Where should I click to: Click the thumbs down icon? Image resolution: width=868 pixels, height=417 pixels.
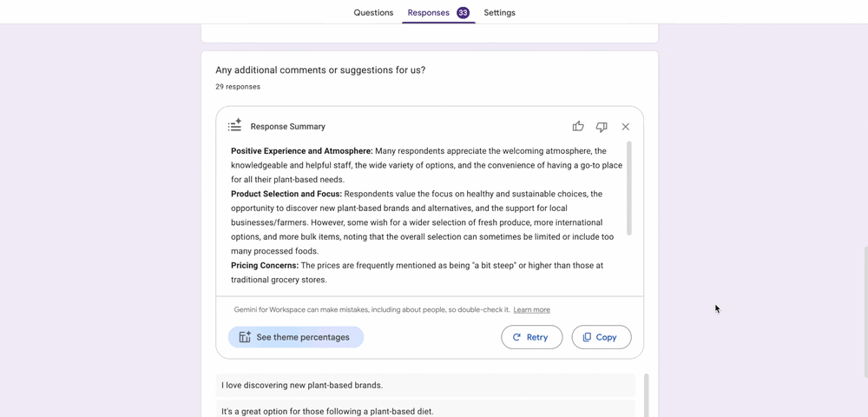click(602, 127)
